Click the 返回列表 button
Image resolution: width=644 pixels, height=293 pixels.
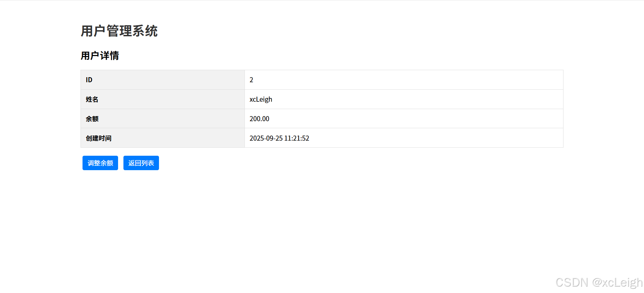pos(141,163)
